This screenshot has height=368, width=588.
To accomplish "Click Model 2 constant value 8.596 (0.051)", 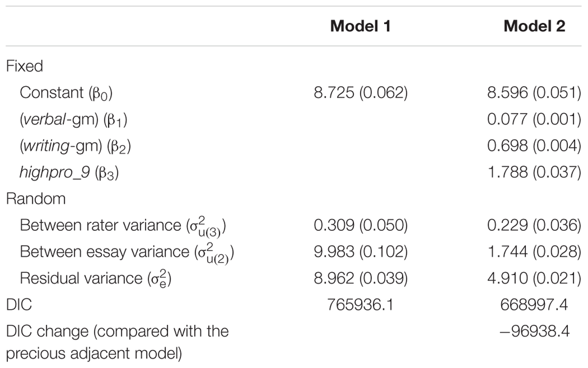I will click(x=534, y=93).
